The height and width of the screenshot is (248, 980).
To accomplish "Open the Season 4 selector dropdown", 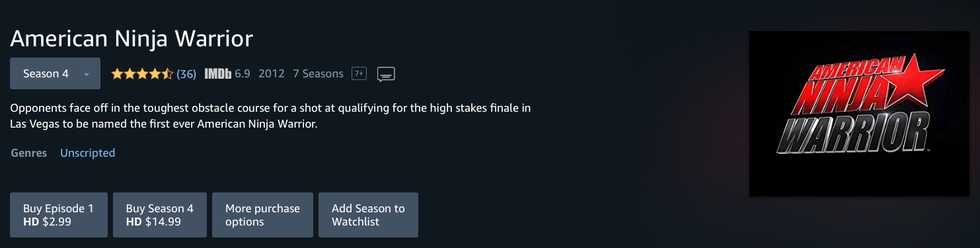I will (x=55, y=73).
